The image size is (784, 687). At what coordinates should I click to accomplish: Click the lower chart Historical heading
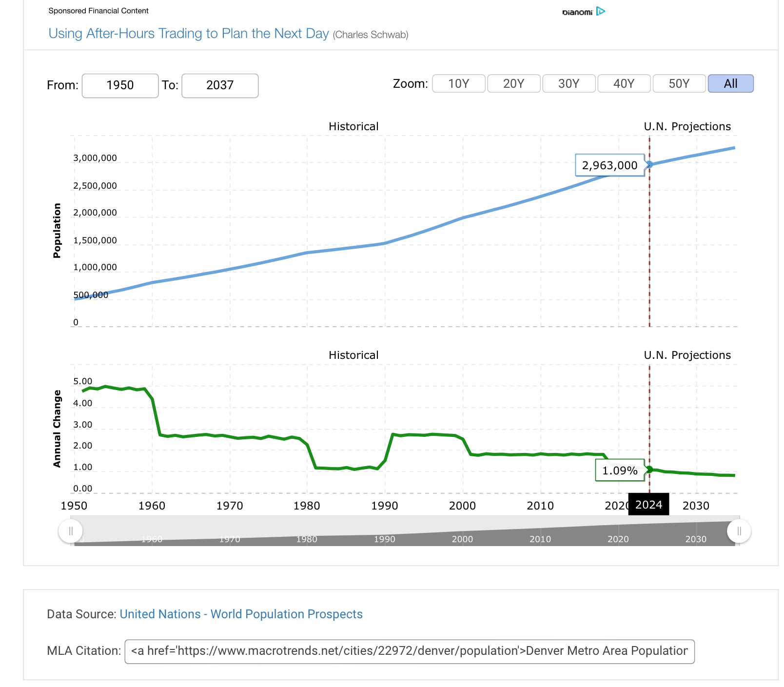click(x=353, y=355)
